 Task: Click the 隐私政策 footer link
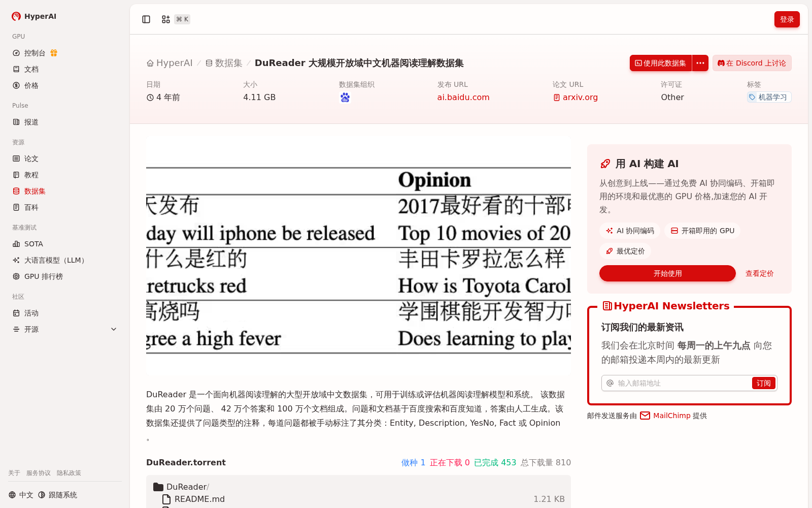point(69,473)
